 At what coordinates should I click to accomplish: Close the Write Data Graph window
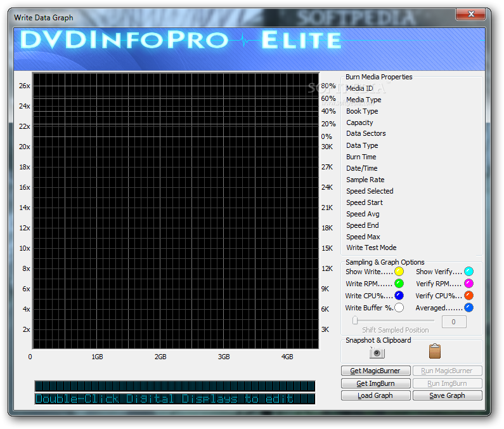[471, 14]
